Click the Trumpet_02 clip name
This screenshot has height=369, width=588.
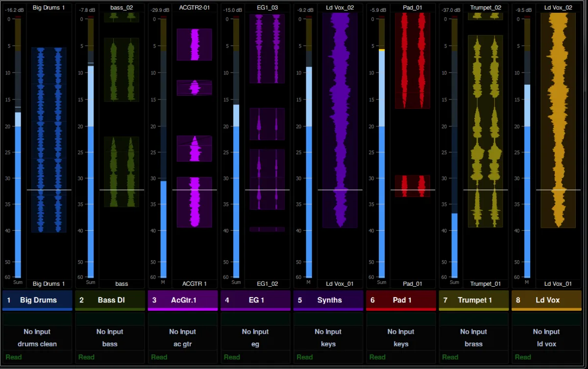pyautogui.click(x=486, y=7)
